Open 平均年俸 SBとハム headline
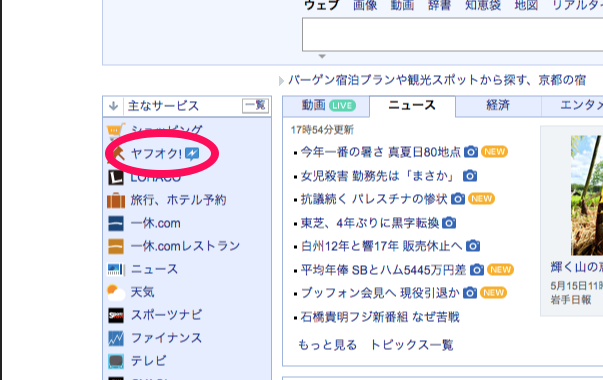The height and width of the screenshot is (380, 603). click(383, 270)
